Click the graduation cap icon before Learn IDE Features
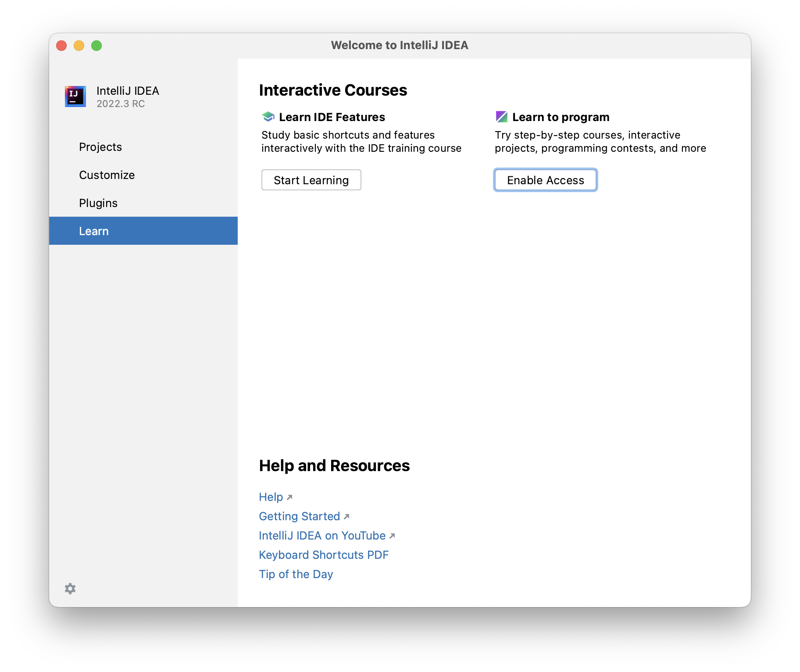Image resolution: width=800 pixels, height=672 pixels. tap(268, 116)
